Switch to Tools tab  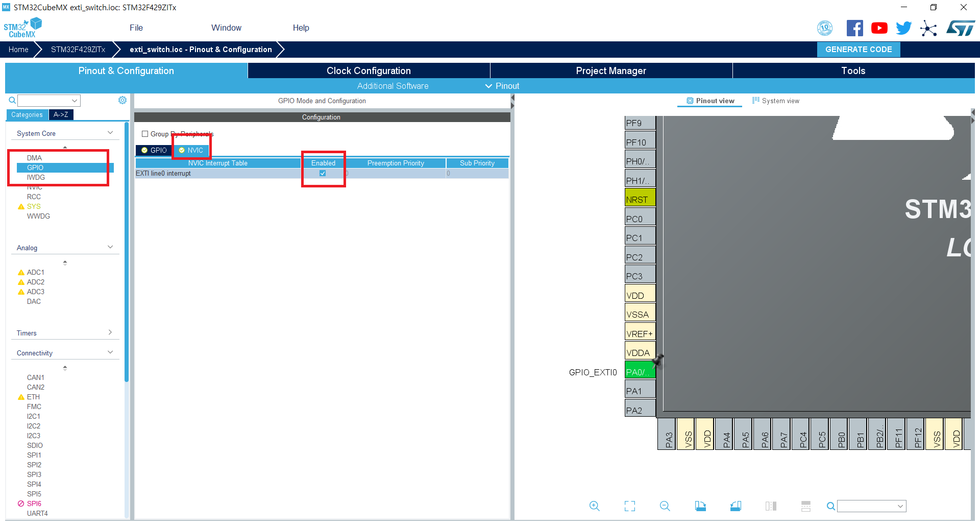click(853, 70)
